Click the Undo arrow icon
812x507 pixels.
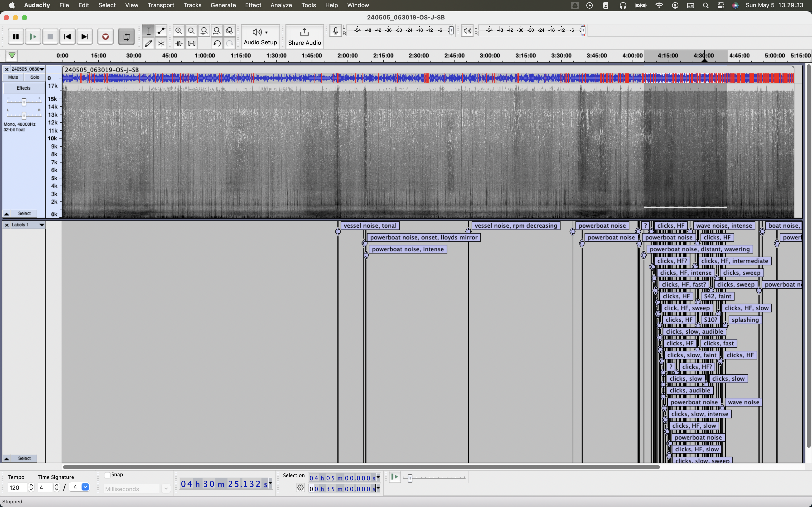coord(217,43)
